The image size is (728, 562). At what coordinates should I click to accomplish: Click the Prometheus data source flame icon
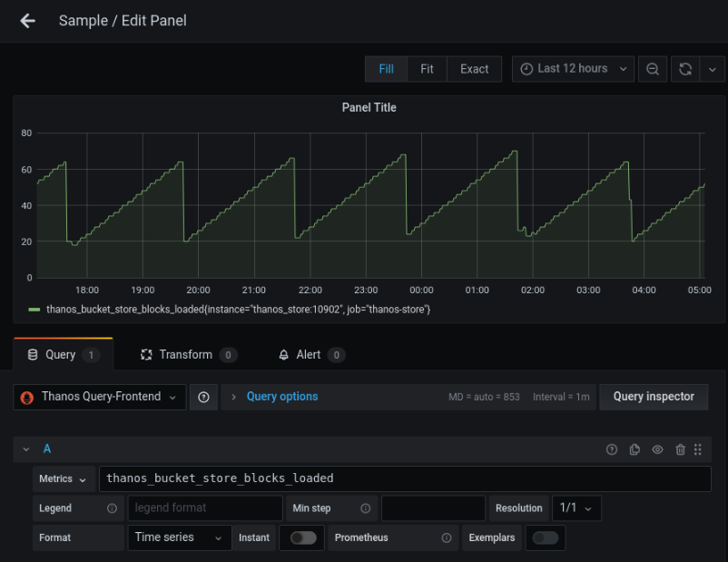27,398
